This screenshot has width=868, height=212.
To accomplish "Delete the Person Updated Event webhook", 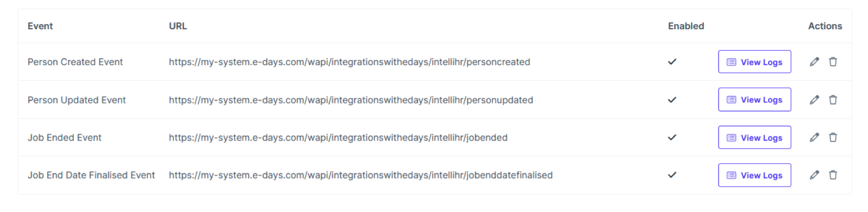I will point(833,100).
